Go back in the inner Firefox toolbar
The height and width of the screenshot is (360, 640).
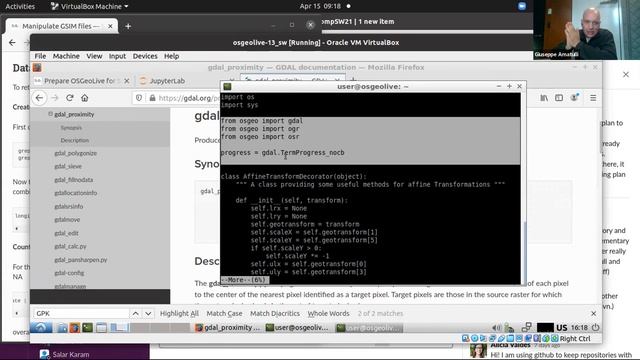pos(39,98)
